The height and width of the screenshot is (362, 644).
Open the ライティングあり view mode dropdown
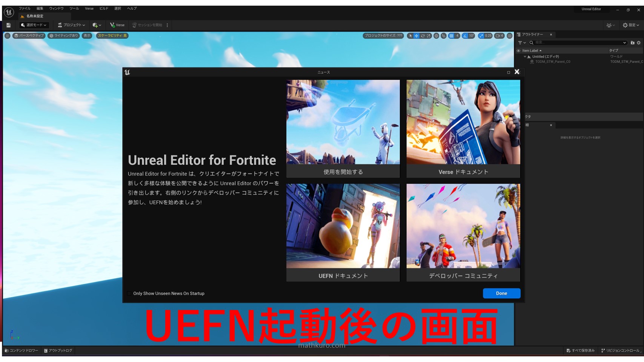[64, 35]
